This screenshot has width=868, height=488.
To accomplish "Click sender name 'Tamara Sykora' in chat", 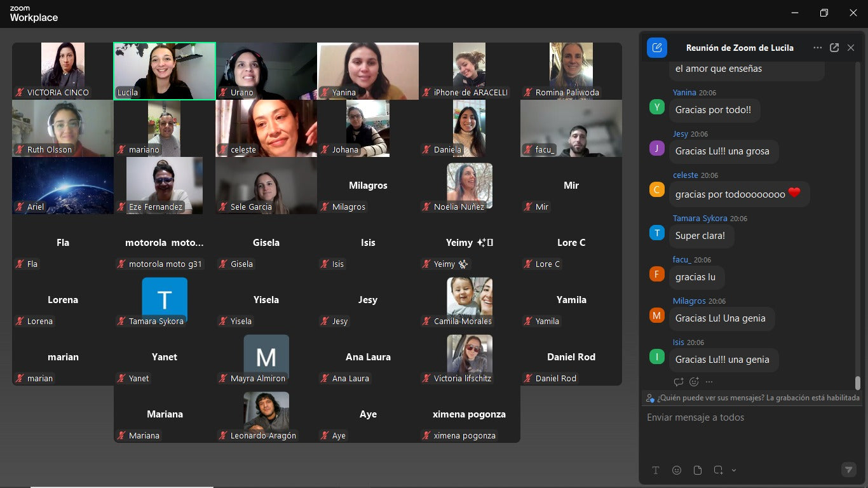I will pos(700,218).
